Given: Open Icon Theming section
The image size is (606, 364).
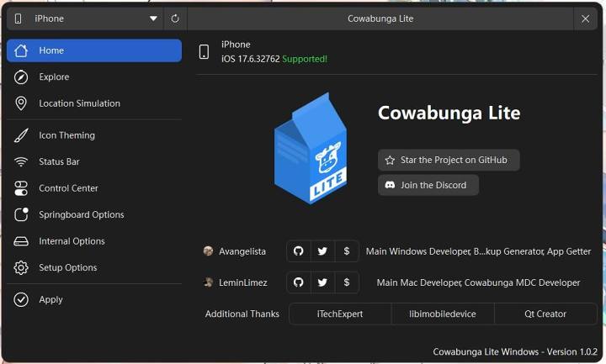Looking at the screenshot, I should click(66, 135).
